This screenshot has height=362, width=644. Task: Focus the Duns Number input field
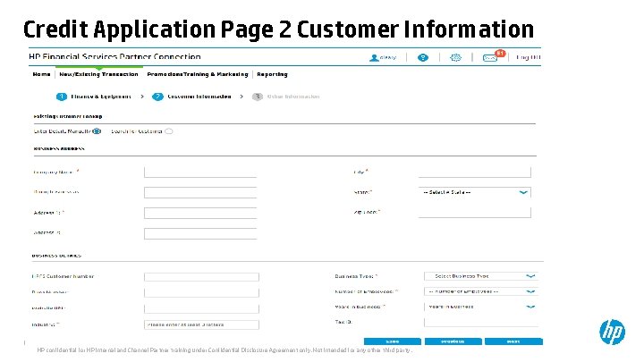pyautogui.click(x=201, y=292)
